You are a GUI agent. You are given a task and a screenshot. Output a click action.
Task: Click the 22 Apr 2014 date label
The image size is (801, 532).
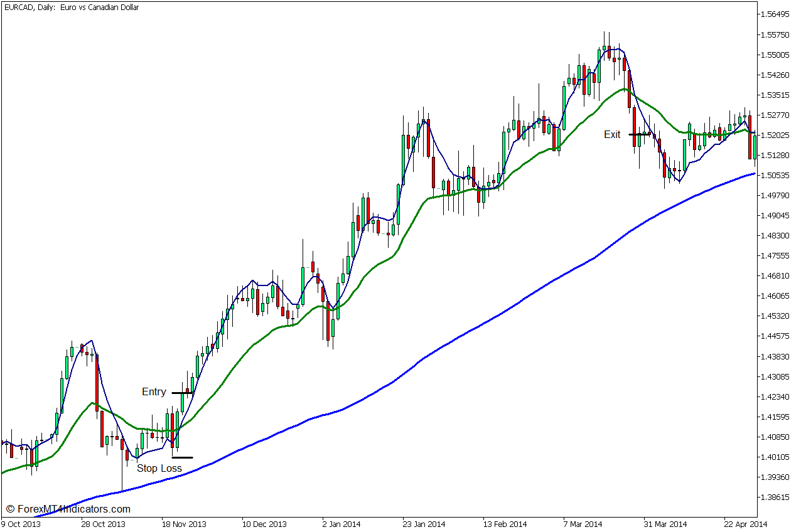tap(745, 524)
